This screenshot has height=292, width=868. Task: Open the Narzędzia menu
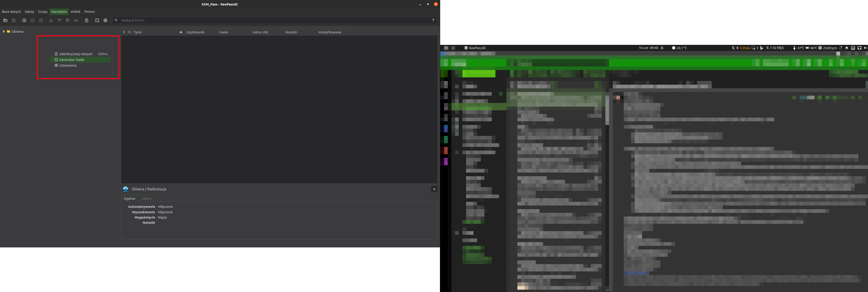(59, 12)
